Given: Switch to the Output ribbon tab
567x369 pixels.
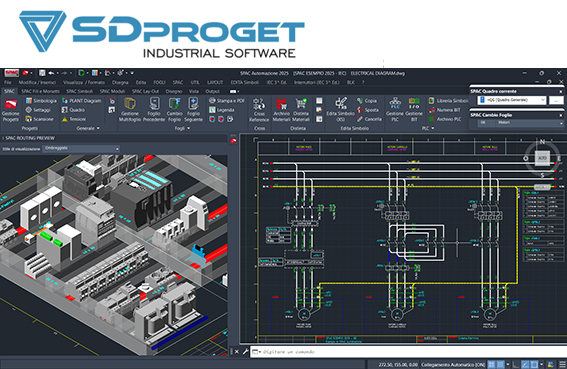Looking at the screenshot, I should pyautogui.click(x=213, y=91).
